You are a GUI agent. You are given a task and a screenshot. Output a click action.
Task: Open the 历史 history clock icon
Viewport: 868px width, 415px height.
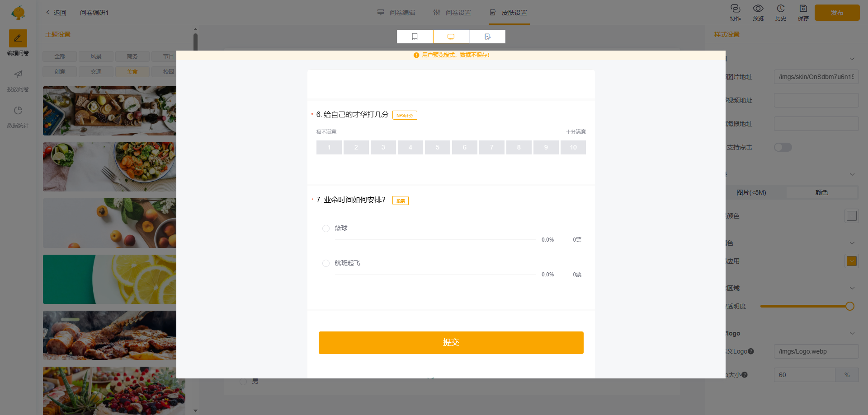coord(780,9)
